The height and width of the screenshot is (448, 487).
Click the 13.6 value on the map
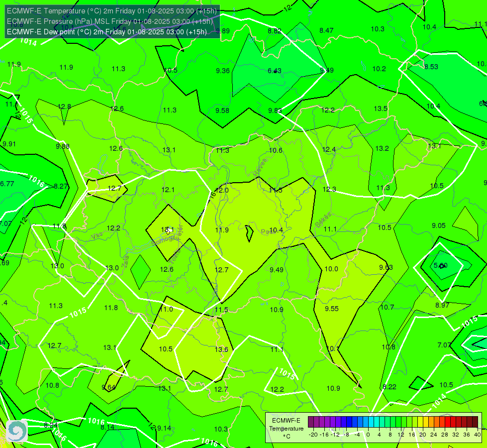pos(221,350)
